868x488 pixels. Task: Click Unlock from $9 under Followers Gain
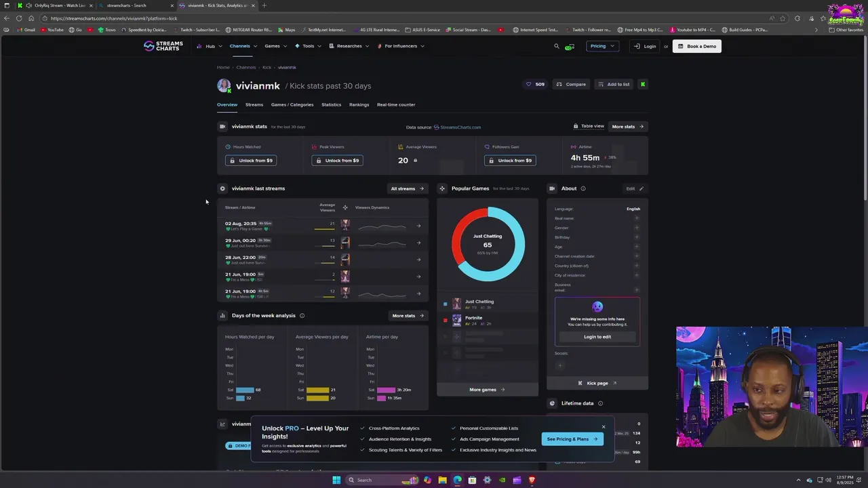point(510,161)
